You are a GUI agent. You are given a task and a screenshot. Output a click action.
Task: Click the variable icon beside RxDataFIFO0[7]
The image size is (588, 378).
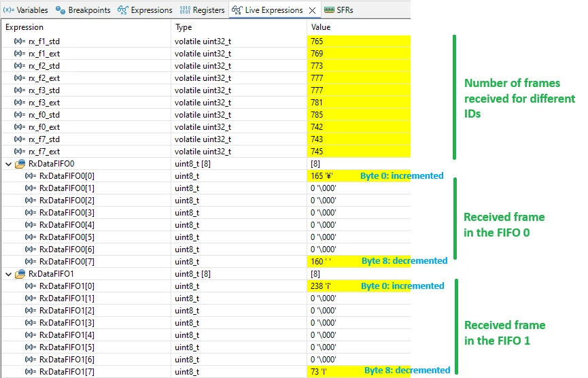[x=31, y=261]
